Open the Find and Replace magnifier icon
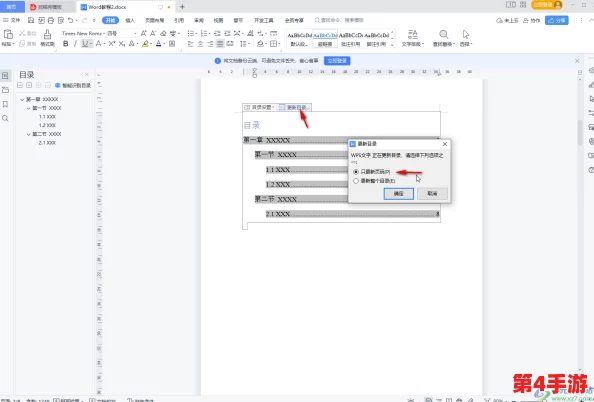The height and width of the screenshot is (402, 594). click(x=444, y=34)
